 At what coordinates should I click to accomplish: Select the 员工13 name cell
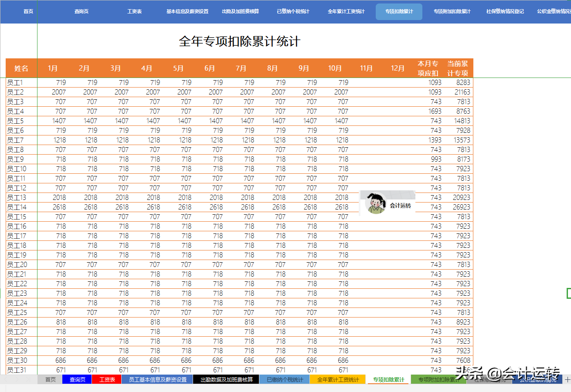[x=21, y=197]
